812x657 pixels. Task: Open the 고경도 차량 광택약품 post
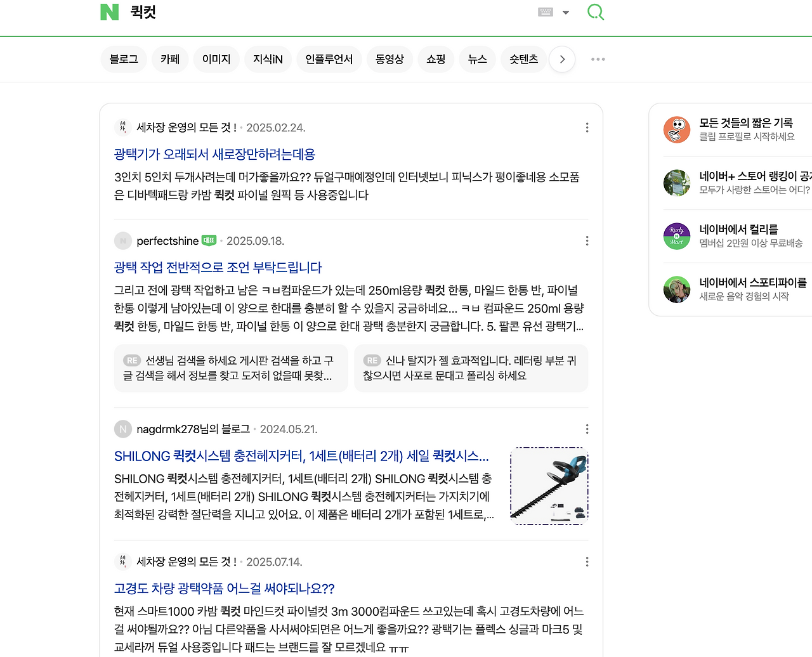pyautogui.click(x=224, y=589)
